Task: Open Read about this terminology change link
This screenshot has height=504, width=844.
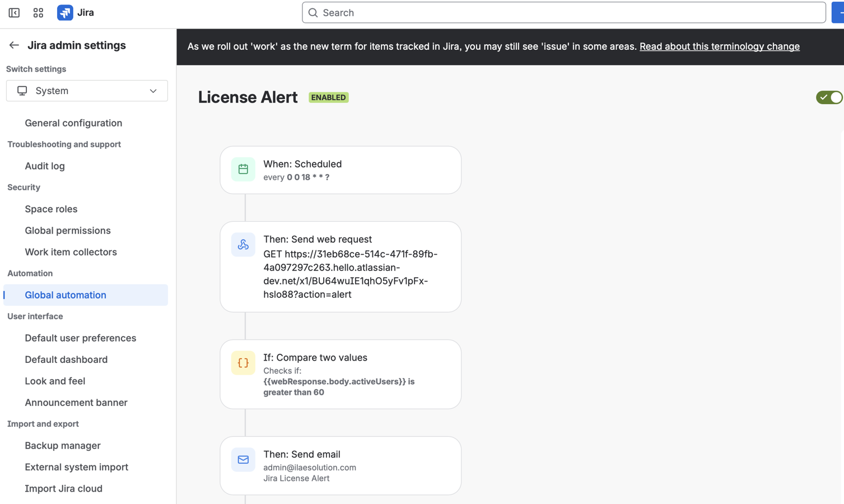Action: coord(719,46)
